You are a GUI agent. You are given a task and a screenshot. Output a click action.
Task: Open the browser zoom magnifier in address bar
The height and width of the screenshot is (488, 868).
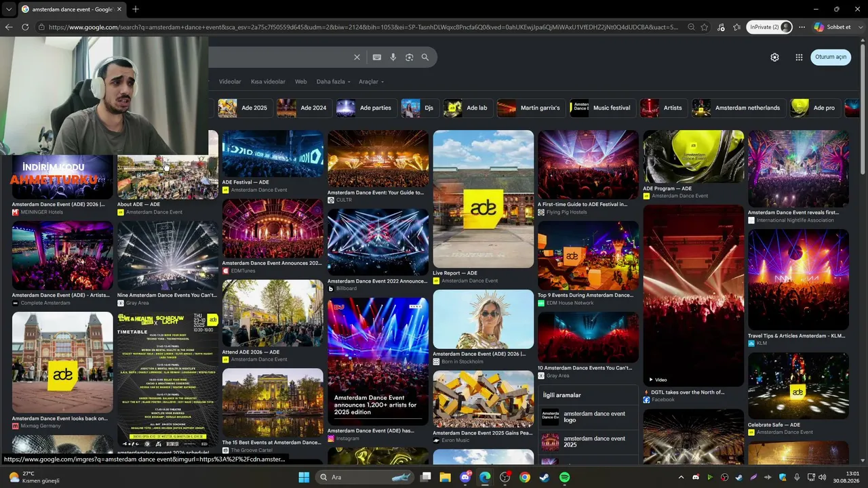[691, 27]
